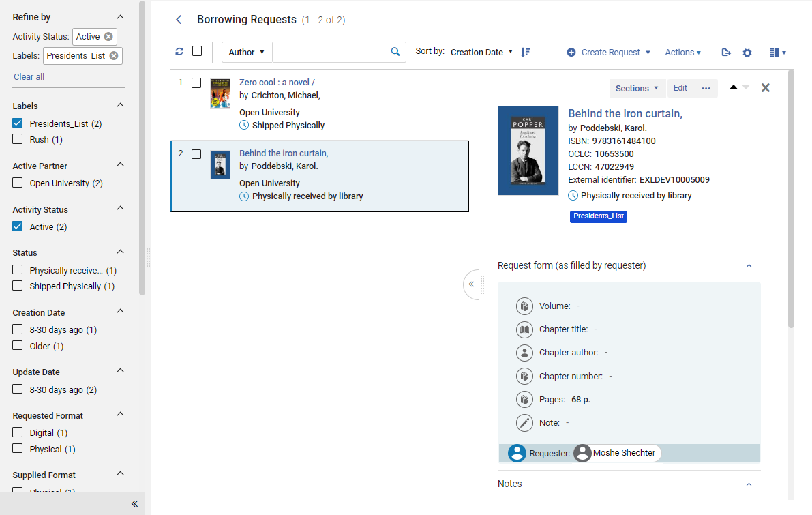The height and width of the screenshot is (515, 812).
Task: Open the Creation Date sort dropdown
Action: [x=481, y=53]
